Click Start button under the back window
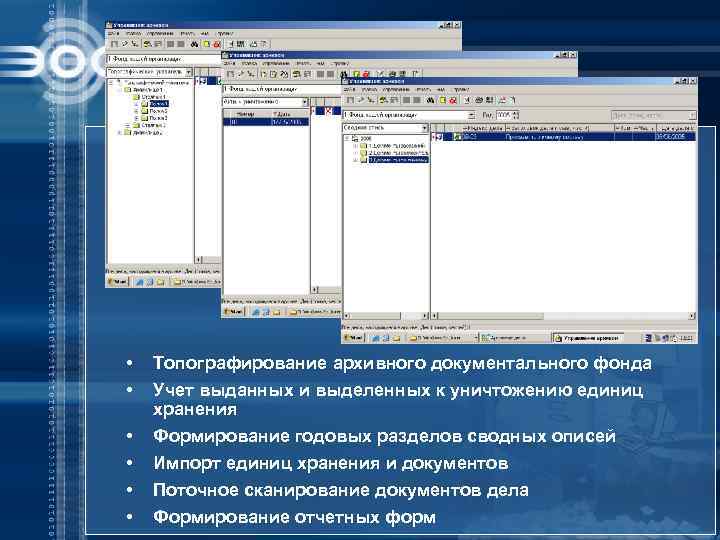Viewport: 720px width, 540px height. click(x=118, y=282)
